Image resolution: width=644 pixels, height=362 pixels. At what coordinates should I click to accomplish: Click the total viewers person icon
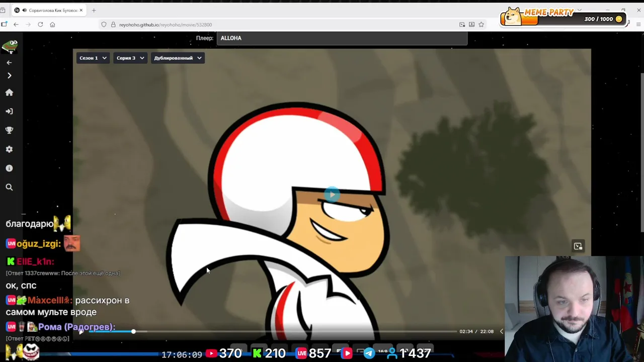pyautogui.click(x=392, y=354)
